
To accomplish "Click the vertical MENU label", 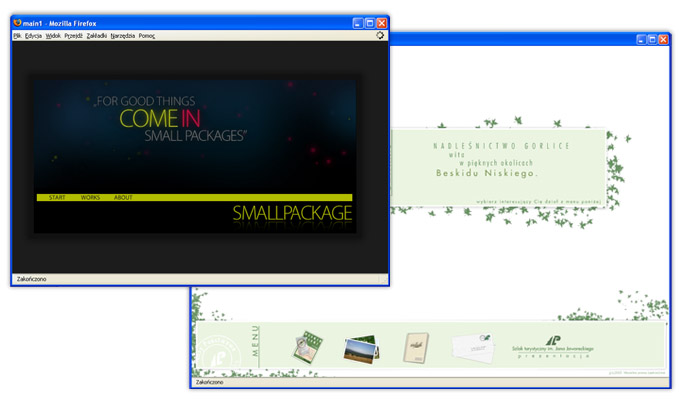I will 255,341.
